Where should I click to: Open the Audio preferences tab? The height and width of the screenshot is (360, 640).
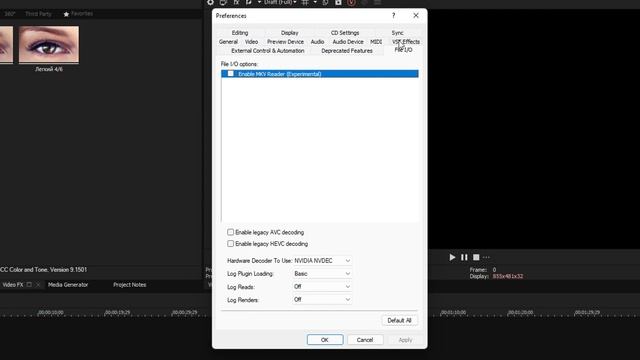click(x=317, y=42)
